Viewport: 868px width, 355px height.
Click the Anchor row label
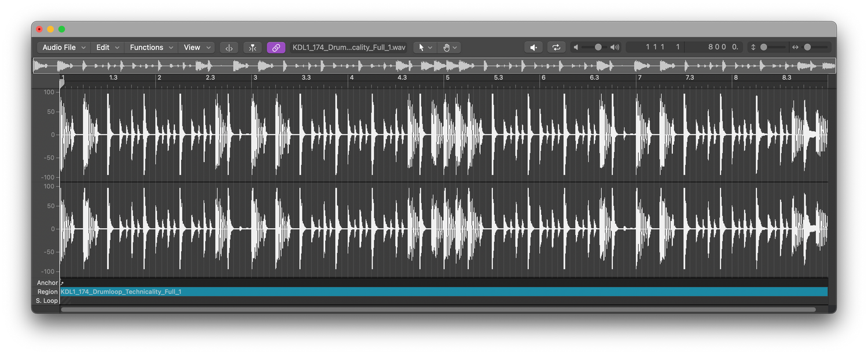47,283
